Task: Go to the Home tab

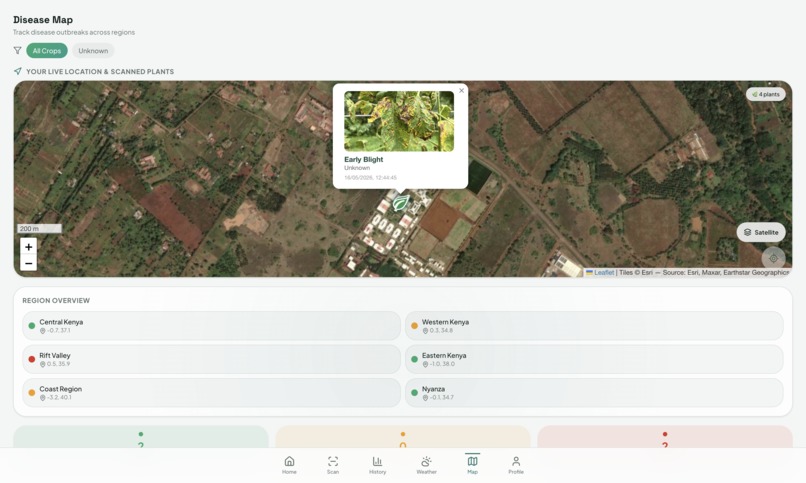Action: (289, 465)
